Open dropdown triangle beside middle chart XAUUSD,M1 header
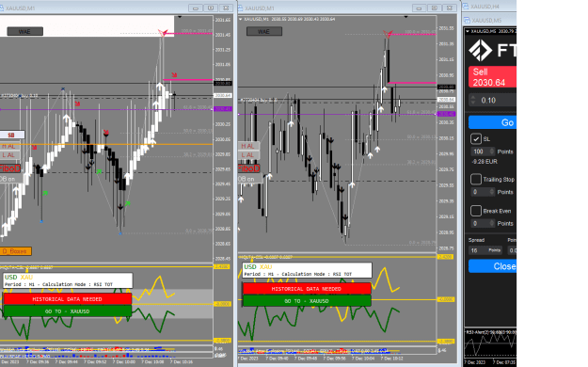 click(x=241, y=19)
